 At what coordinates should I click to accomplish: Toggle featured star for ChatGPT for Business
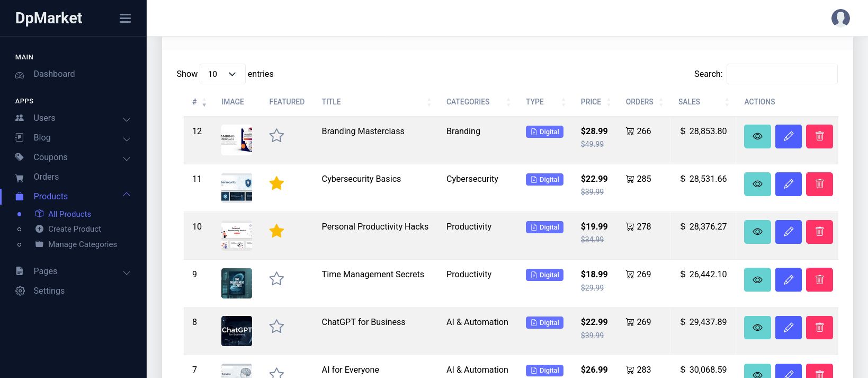coord(276,327)
